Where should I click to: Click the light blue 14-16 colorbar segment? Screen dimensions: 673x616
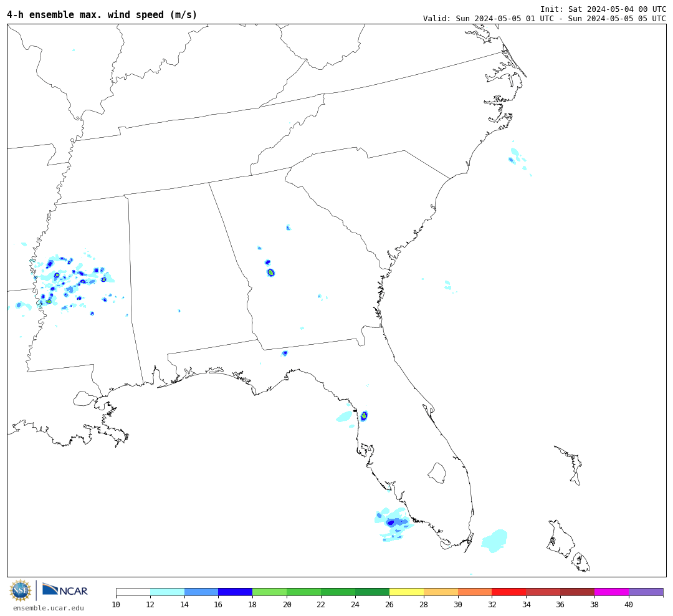pos(201,592)
